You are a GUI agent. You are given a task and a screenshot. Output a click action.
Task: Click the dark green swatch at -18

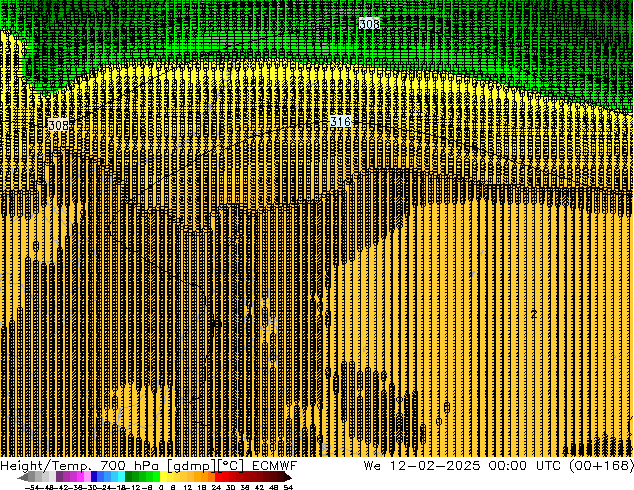coord(128,476)
